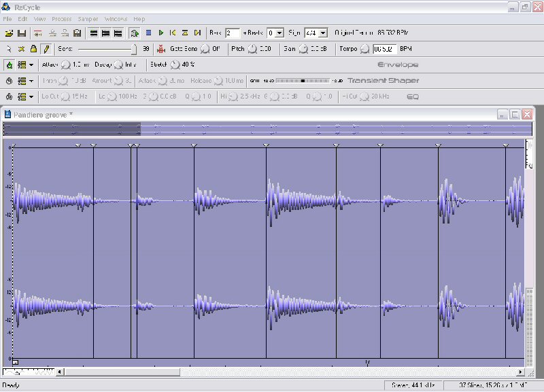Open the Process menu
Viewport: 544px width, 392px height.
61,19
